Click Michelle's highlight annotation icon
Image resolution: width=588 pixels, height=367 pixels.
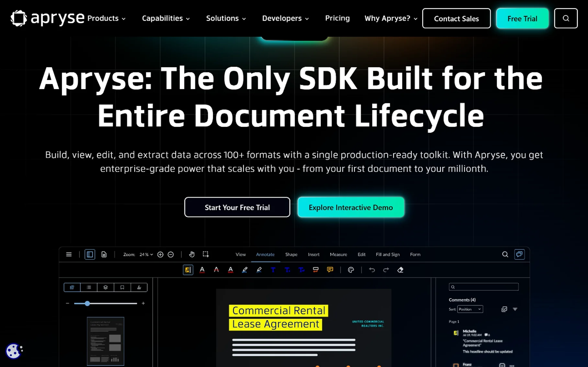coord(456,333)
